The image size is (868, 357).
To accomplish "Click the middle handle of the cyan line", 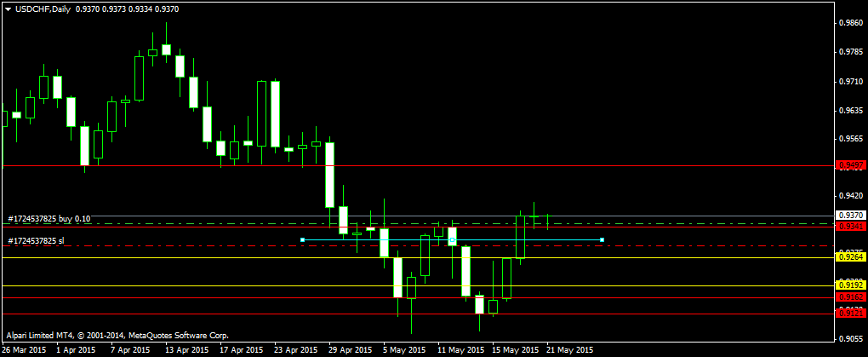I will (x=452, y=239).
